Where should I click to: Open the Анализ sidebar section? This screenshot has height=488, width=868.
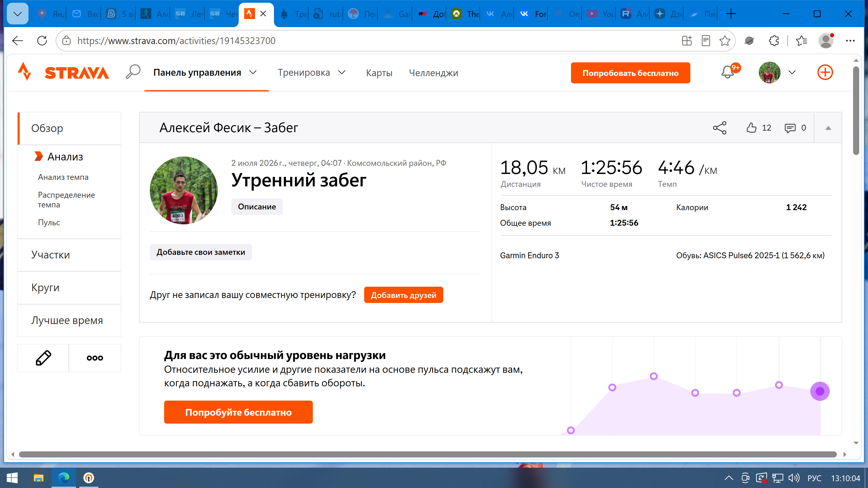65,157
